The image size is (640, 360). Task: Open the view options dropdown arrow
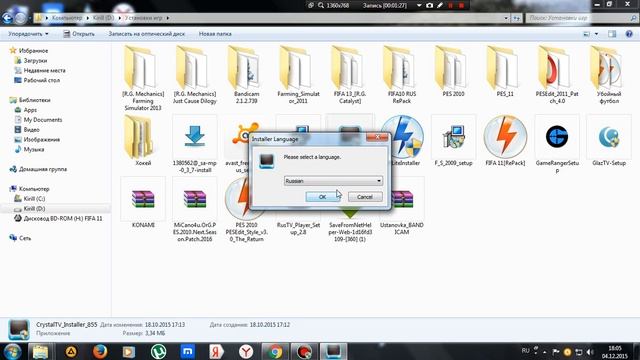(x=596, y=34)
